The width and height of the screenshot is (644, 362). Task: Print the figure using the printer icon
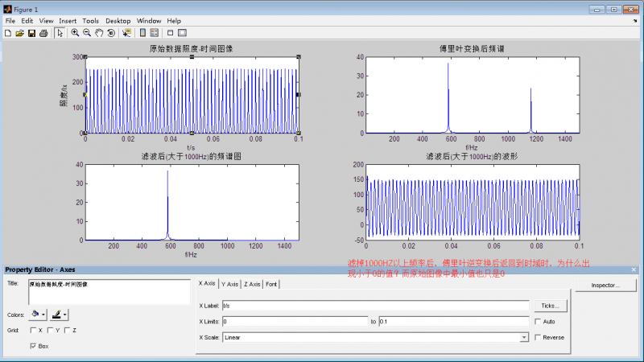tap(43, 33)
